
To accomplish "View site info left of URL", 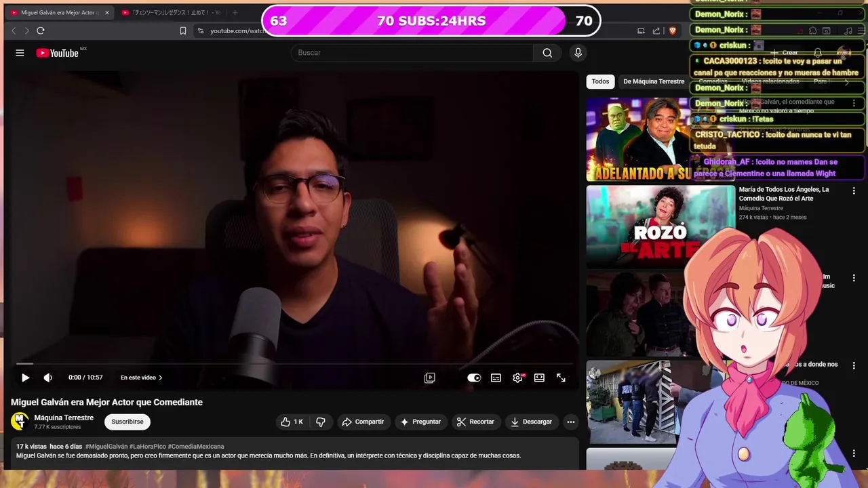I will click(x=200, y=30).
